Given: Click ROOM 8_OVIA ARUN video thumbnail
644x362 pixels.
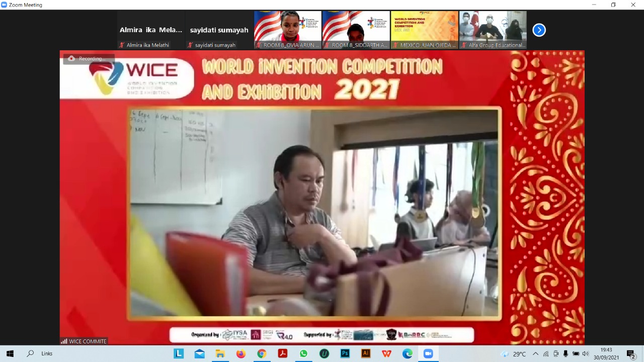Looking at the screenshot, I should [287, 29].
